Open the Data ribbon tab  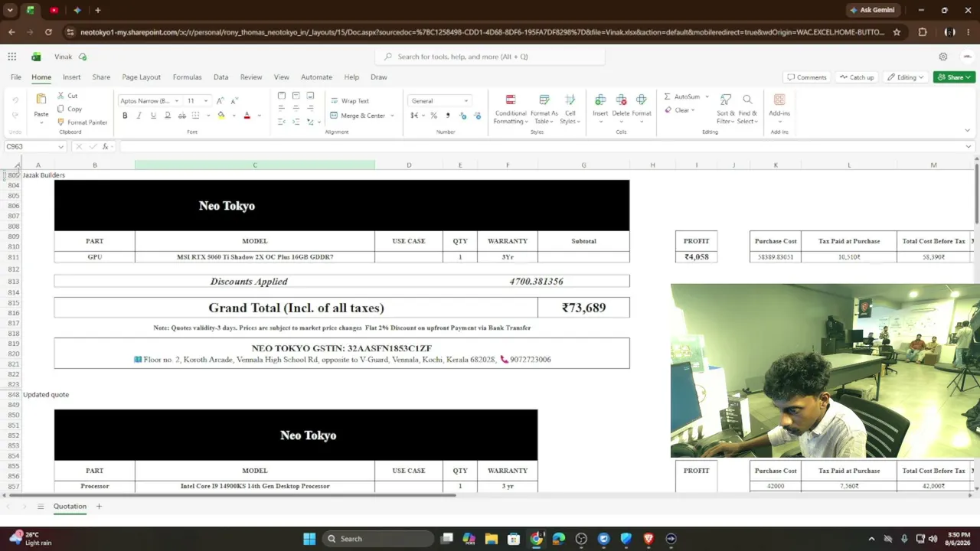coord(221,77)
